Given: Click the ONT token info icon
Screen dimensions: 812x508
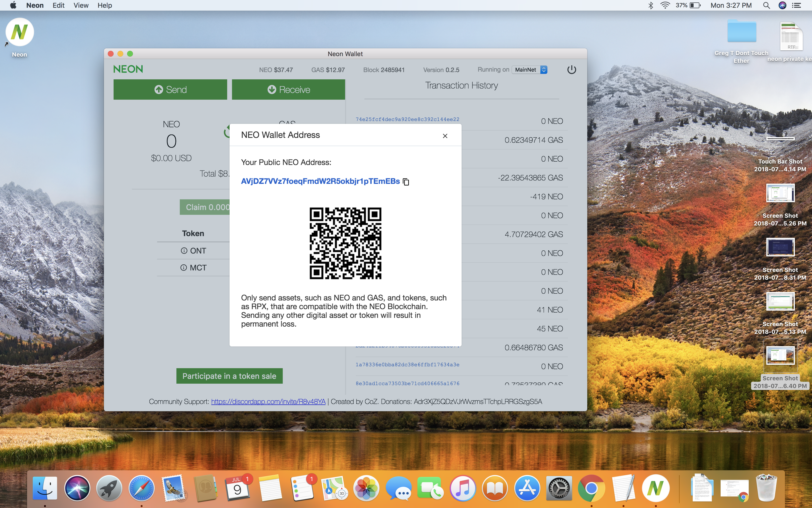Looking at the screenshot, I should tap(184, 251).
